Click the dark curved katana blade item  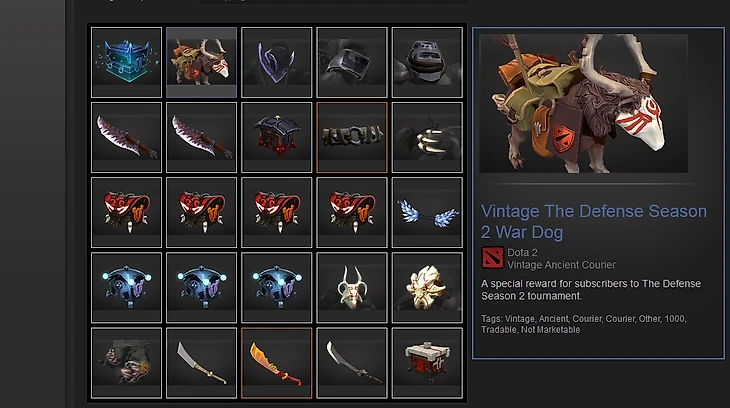352,363
